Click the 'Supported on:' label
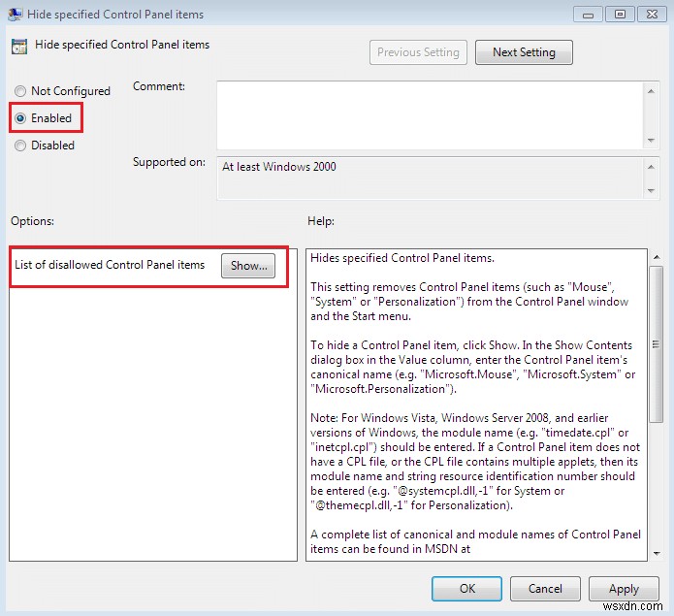The height and width of the screenshot is (616, 674). 169,162
